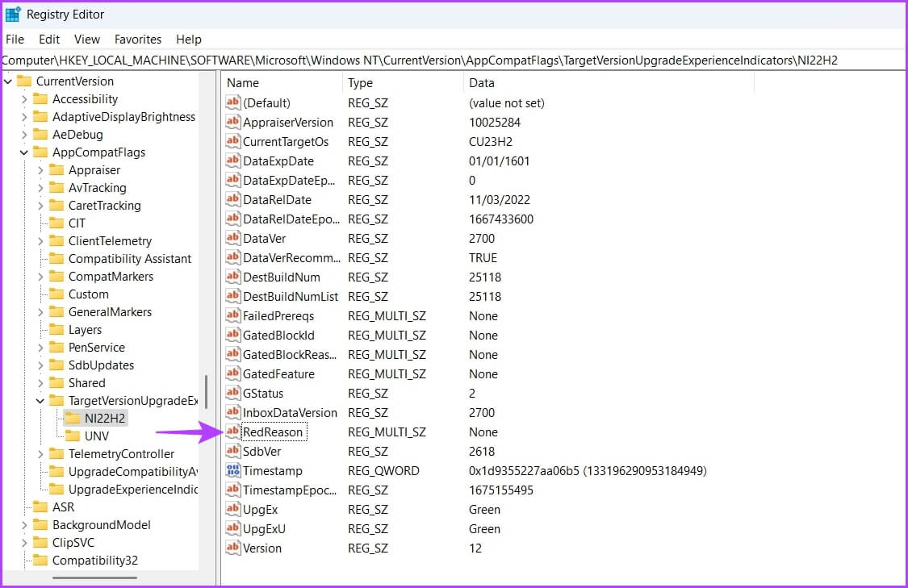The height and width of the screenshot is (588, 908).
Task: Select the DataRelDateEpo... value name
Action: coord(291,219)
